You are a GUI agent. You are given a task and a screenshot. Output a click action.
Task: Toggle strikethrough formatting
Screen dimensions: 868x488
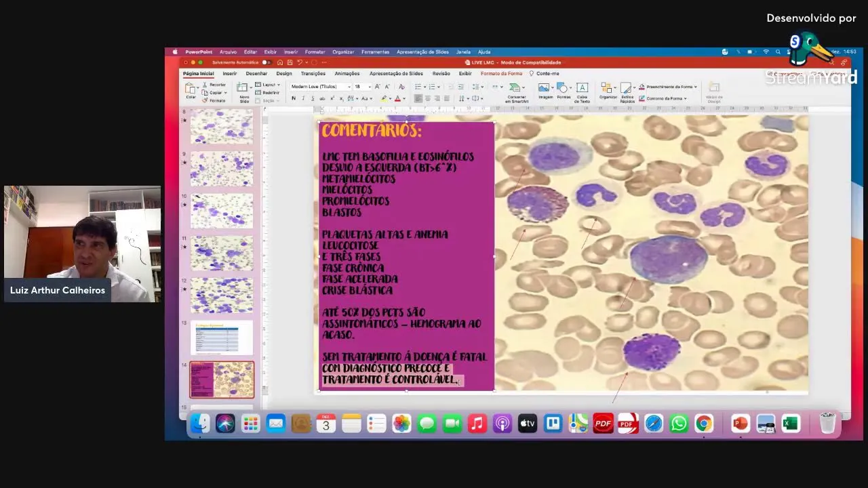[x=322, y=98]
